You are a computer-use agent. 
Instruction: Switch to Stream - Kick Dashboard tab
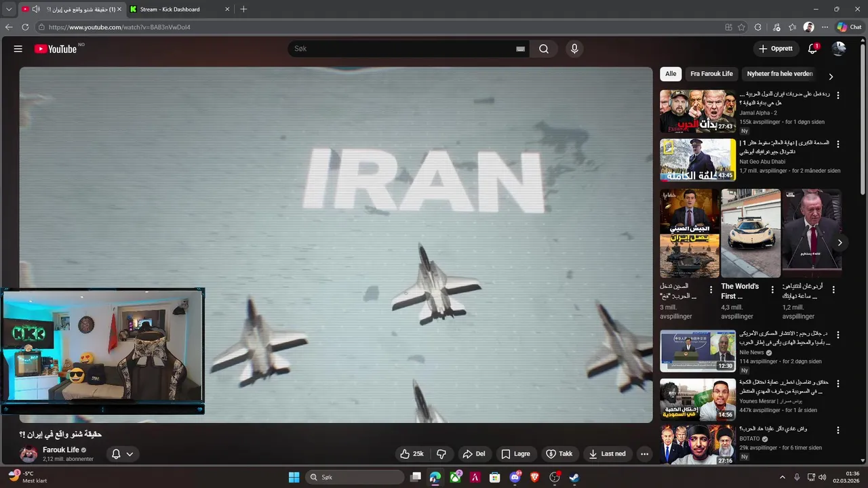pos(180,9)
